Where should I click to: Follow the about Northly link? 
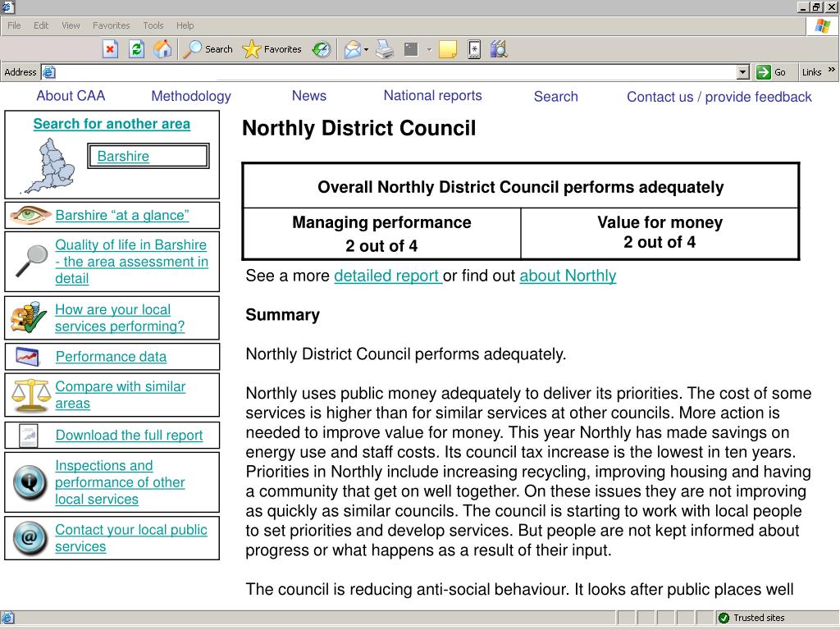click(568, 276)
